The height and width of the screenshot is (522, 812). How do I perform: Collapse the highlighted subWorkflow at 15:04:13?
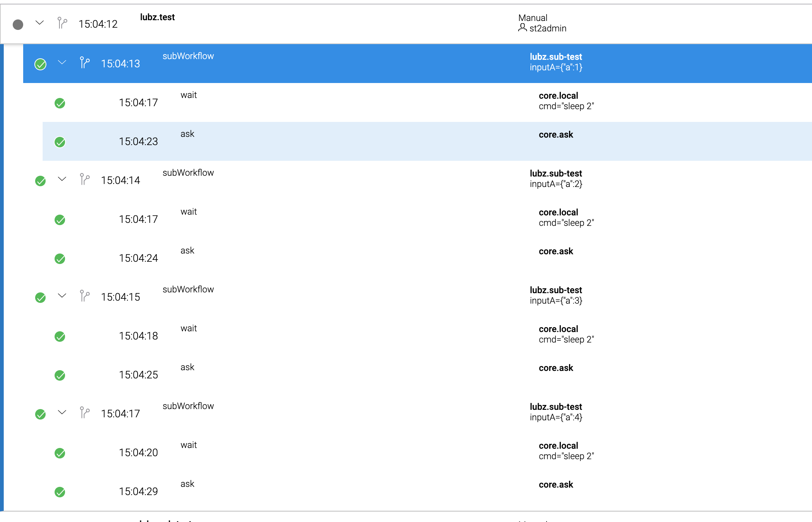[x=61, y=63]
